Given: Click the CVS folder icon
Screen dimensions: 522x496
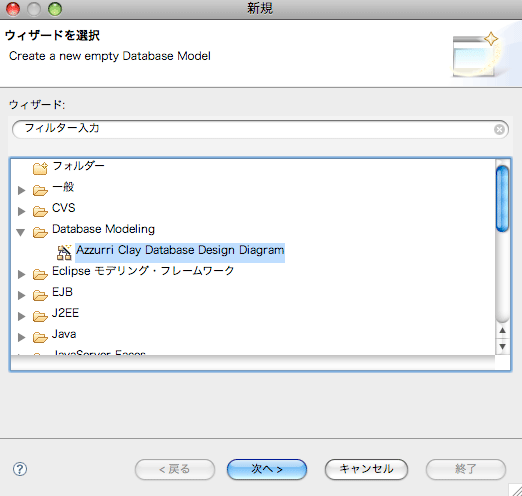Looking at the screenshot, I should 40,211.
